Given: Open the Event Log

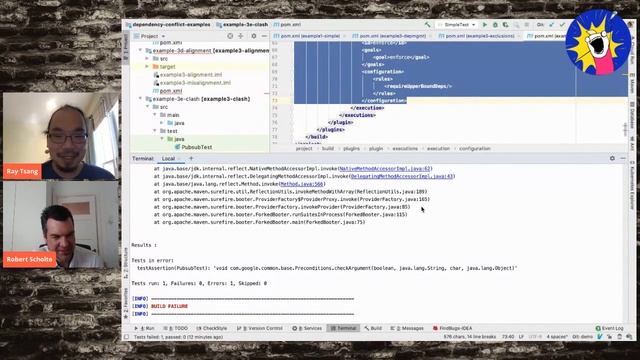Looking at the screenshot, I should (x=609, y=328).
